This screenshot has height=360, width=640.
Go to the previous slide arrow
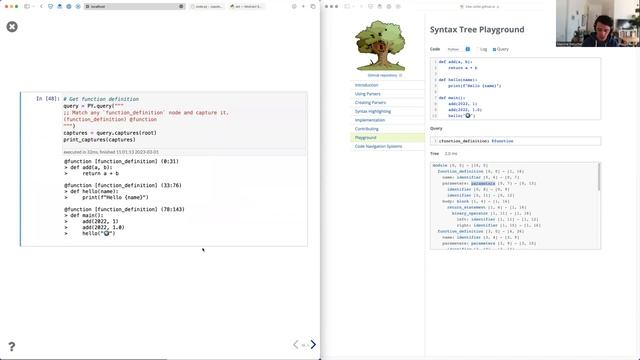296,344
